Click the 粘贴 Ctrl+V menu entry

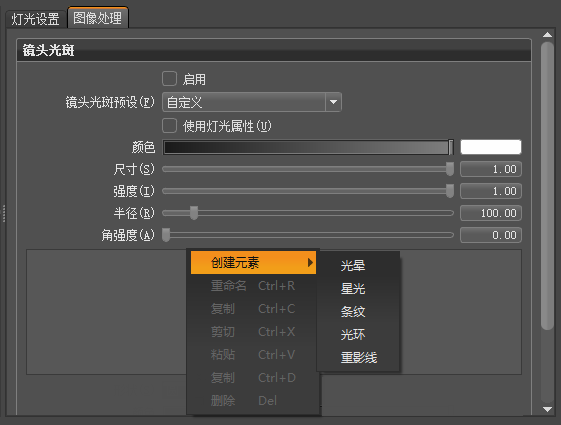(x=253, y=355)
